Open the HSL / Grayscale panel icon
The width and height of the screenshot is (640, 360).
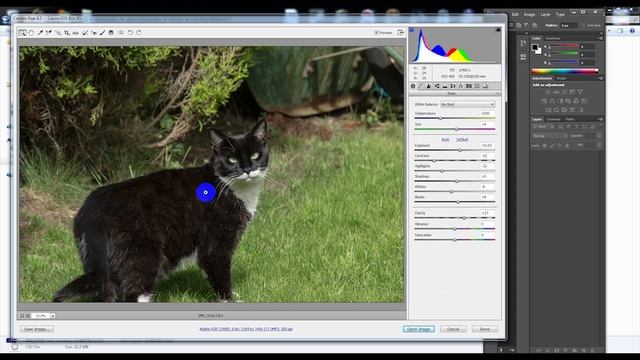pos(437,86)
